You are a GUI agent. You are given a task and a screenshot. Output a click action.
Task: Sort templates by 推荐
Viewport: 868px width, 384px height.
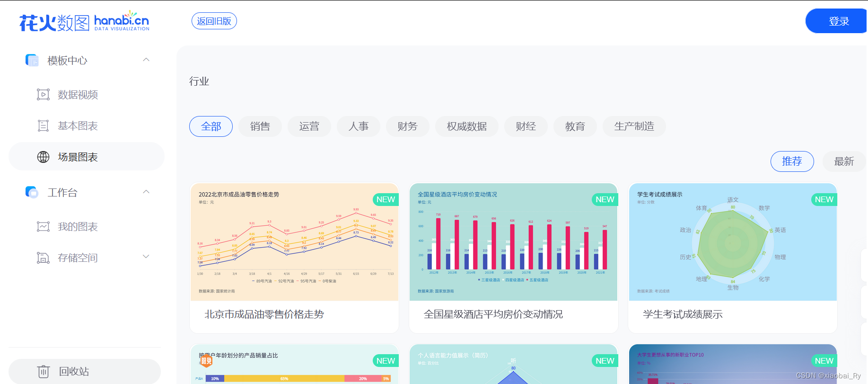tap(792, 161)
